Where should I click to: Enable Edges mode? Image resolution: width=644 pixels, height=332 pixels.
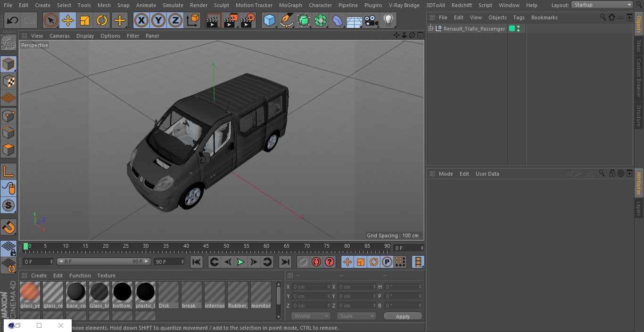click(8, 132)
